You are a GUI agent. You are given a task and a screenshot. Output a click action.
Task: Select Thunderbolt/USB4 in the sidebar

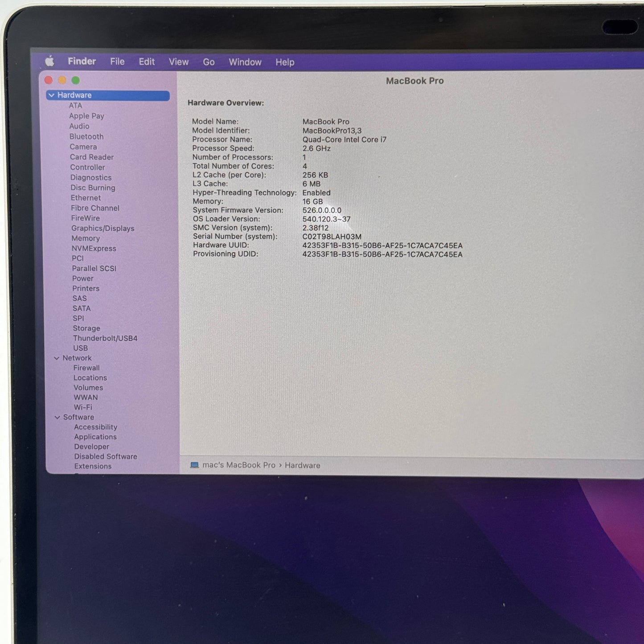[x=105, y=338]
